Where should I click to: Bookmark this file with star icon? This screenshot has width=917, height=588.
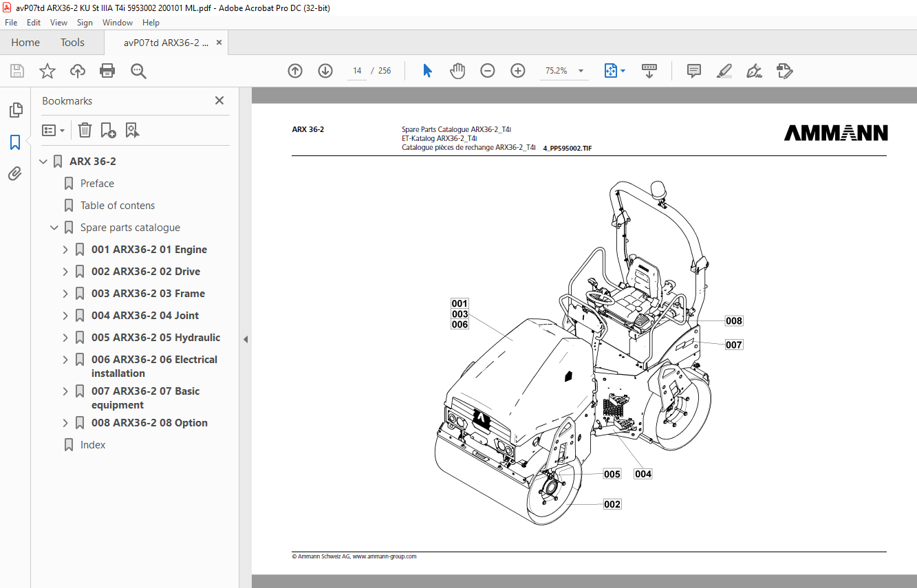pos(47,71)
